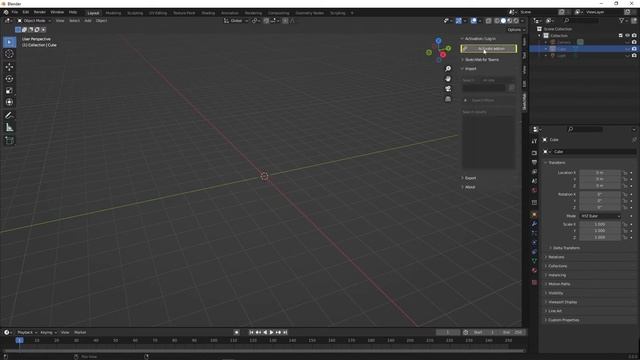The height and width of the screenshot is (360, 640).
Task: Open the View Layer properties tab icon
Action: click(x=534, y=172)
